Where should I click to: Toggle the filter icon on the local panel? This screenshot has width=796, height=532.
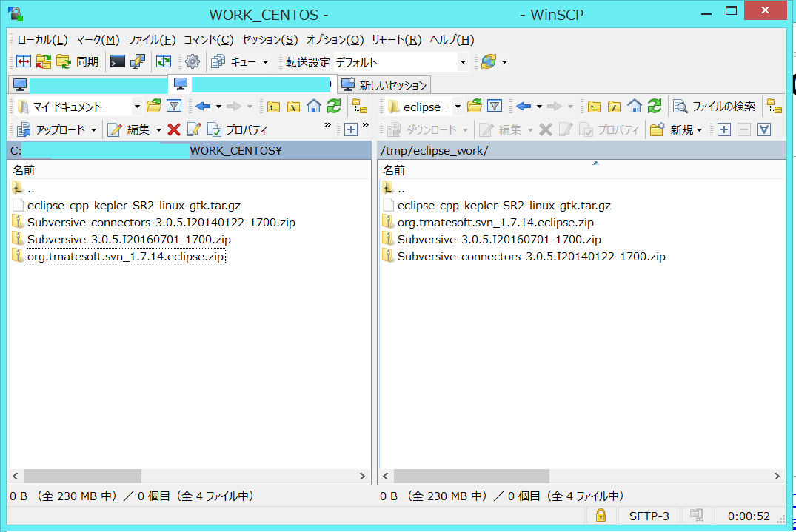[175, 106]
